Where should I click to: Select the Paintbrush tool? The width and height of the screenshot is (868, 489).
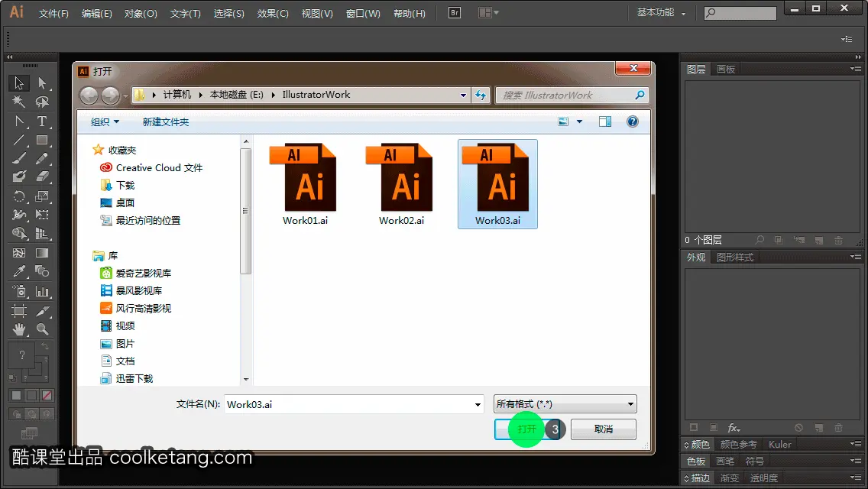[19, 158]
